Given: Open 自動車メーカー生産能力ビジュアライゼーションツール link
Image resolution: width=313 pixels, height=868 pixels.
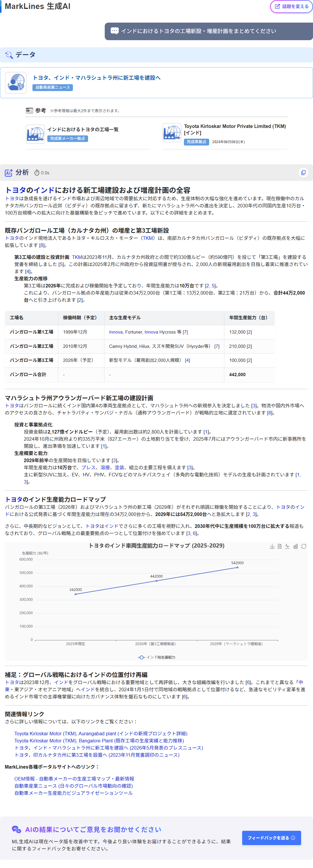Looking at the screenshot, I should pos(73,792).
